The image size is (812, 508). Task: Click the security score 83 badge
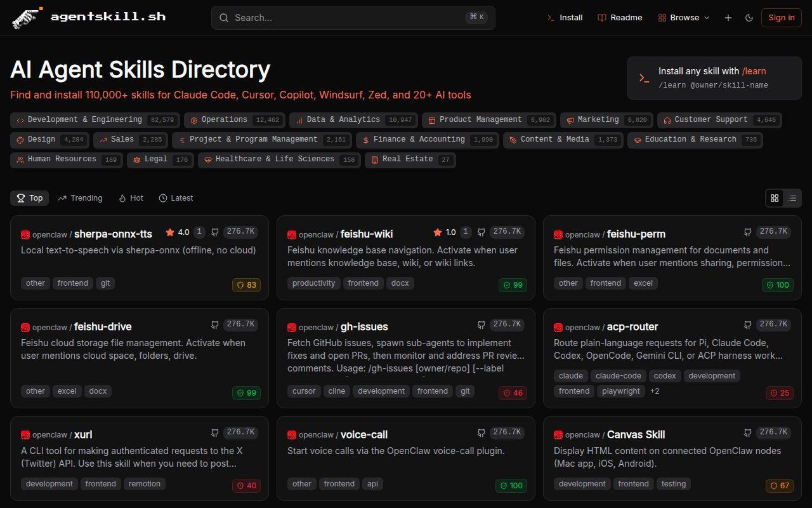coord(246,285)
